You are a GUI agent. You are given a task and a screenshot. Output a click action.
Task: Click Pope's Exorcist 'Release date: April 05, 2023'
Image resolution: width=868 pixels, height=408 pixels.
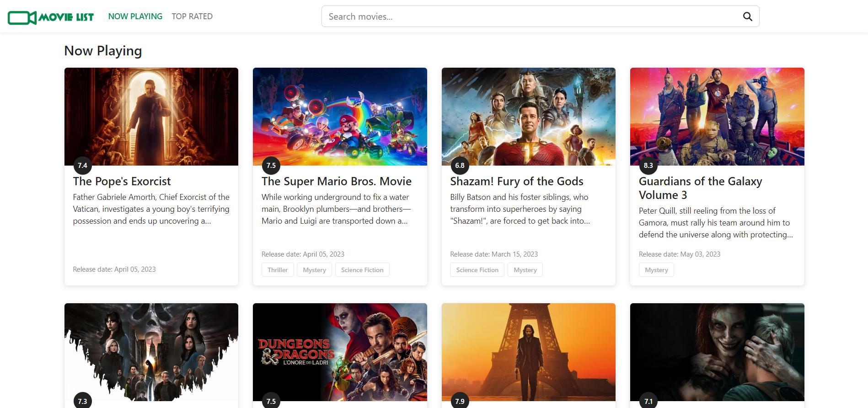(x=114, y=269)
